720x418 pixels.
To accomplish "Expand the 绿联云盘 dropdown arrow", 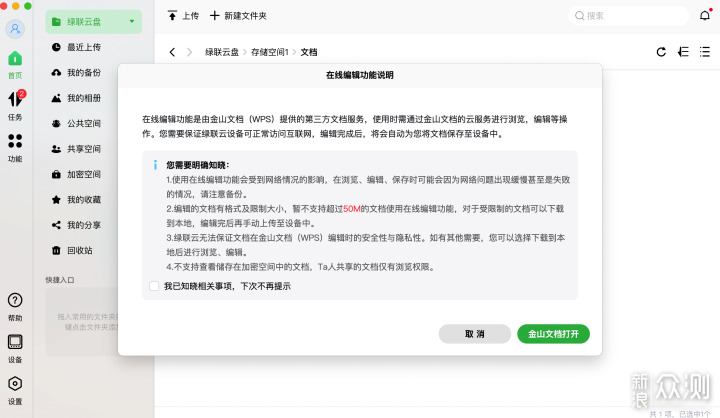I will pos(132,21).
